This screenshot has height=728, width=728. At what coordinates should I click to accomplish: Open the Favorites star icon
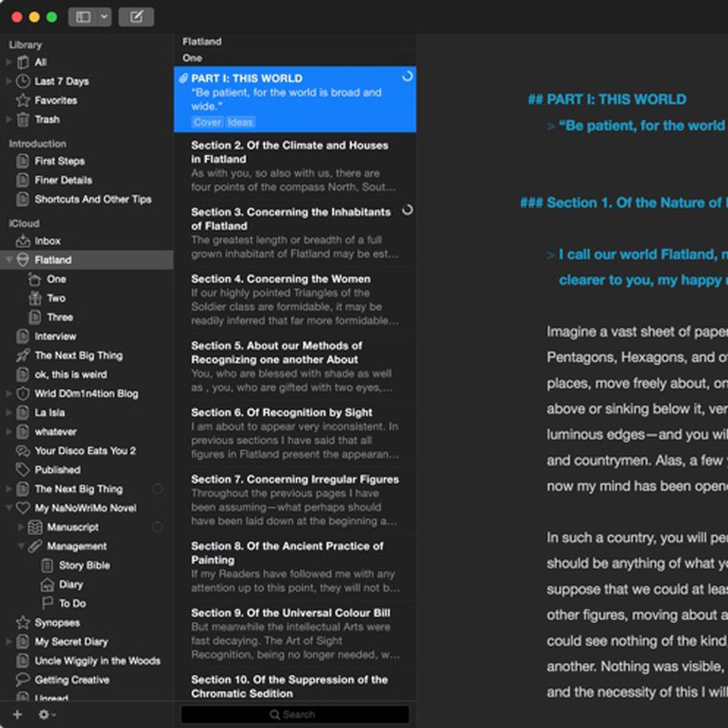[23, 100]
